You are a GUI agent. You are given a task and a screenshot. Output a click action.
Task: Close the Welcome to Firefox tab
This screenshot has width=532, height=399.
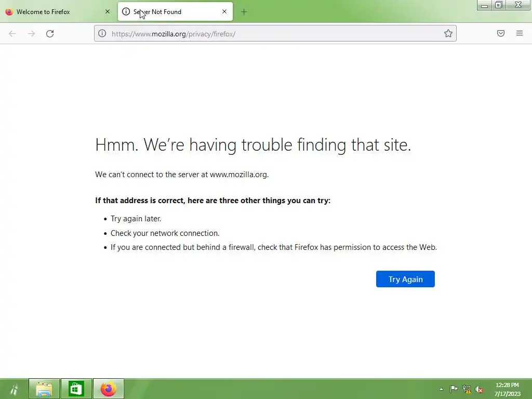coord(108,11)
